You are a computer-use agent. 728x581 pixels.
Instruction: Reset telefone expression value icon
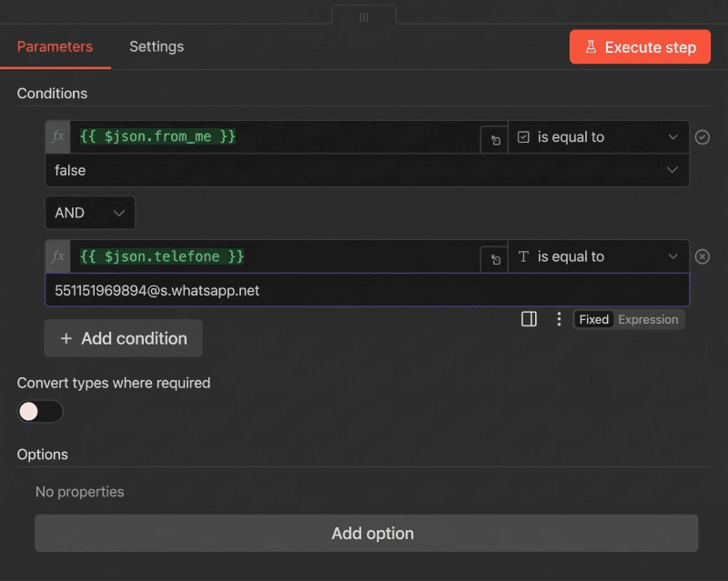495,259
